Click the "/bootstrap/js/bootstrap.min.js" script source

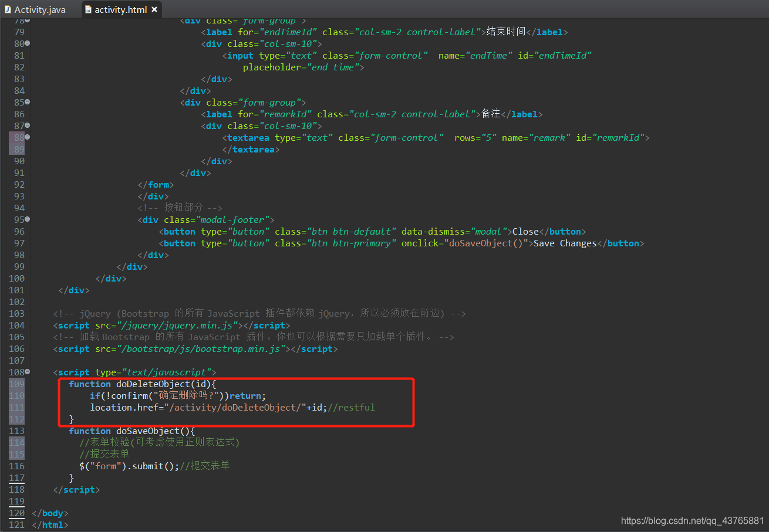point(201,349)
